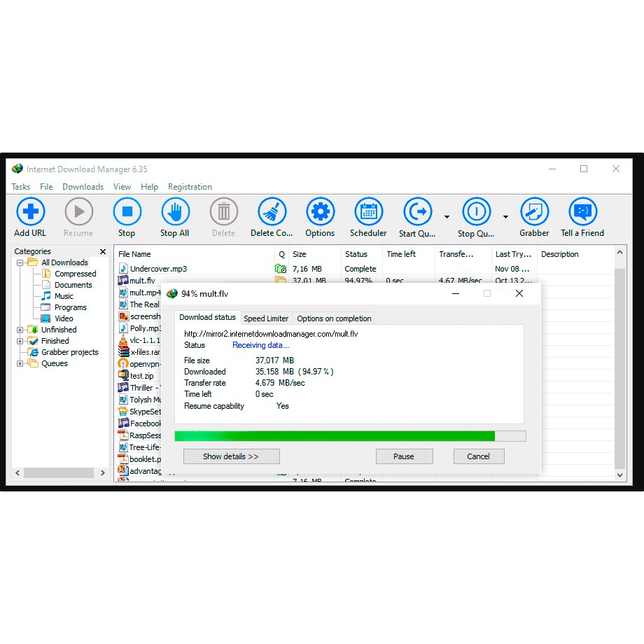Click the Receiving data status text
Viewport: 644px width, 644px height.
point(260,345)
